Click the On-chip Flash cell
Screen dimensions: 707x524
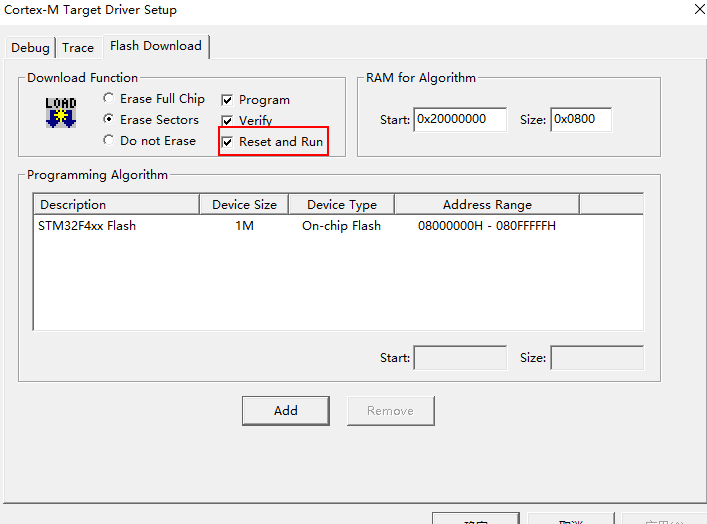[x=341, y=225]
